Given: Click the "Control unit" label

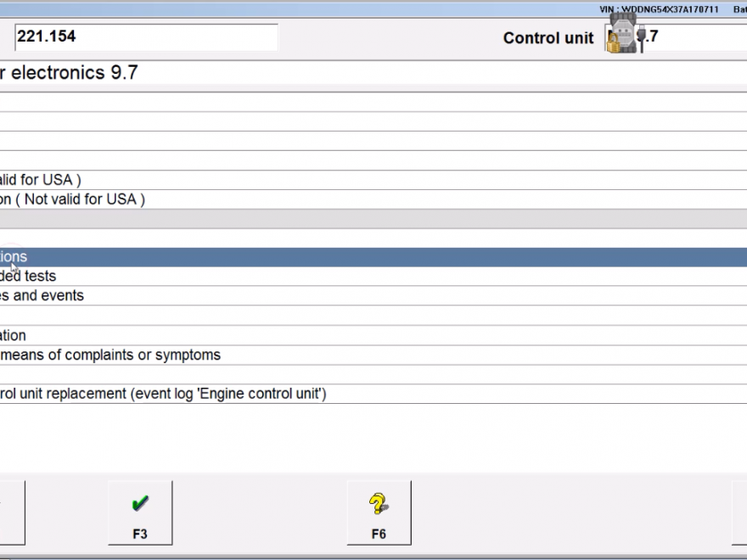Looking at the screenshot, I should pyautogui.click(x=548, y=38).
